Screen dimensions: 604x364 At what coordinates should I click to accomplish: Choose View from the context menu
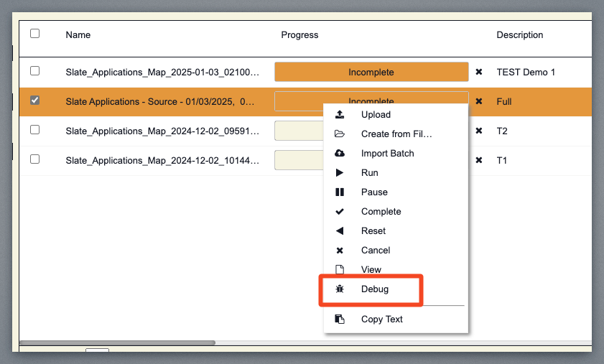click(x=371, y=270)
